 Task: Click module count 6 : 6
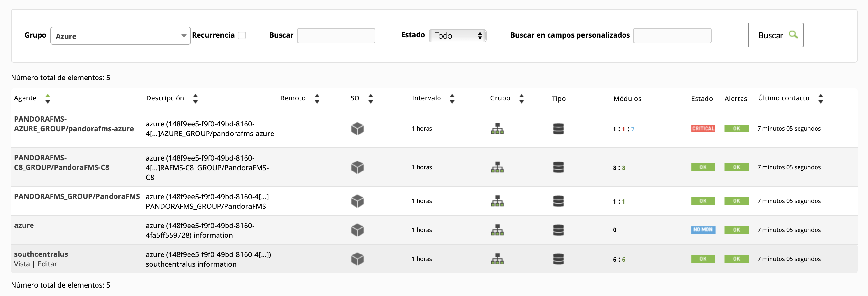point(619,260)
